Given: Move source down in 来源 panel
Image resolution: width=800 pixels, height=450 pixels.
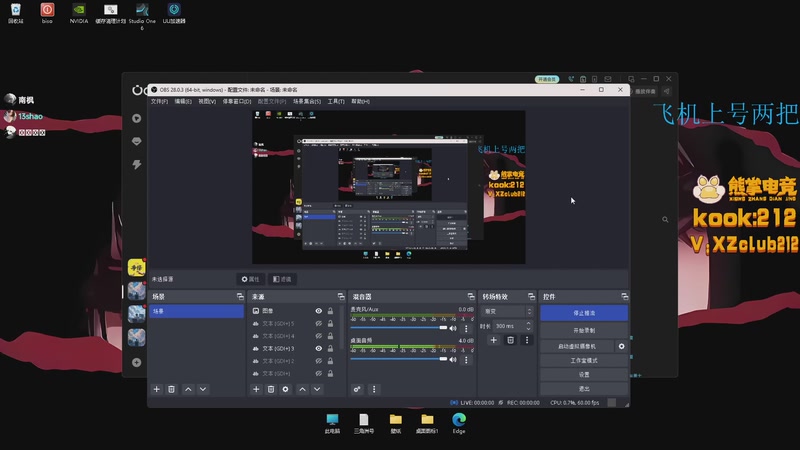Looking at the screenshot, I should (x=317, y=389).
